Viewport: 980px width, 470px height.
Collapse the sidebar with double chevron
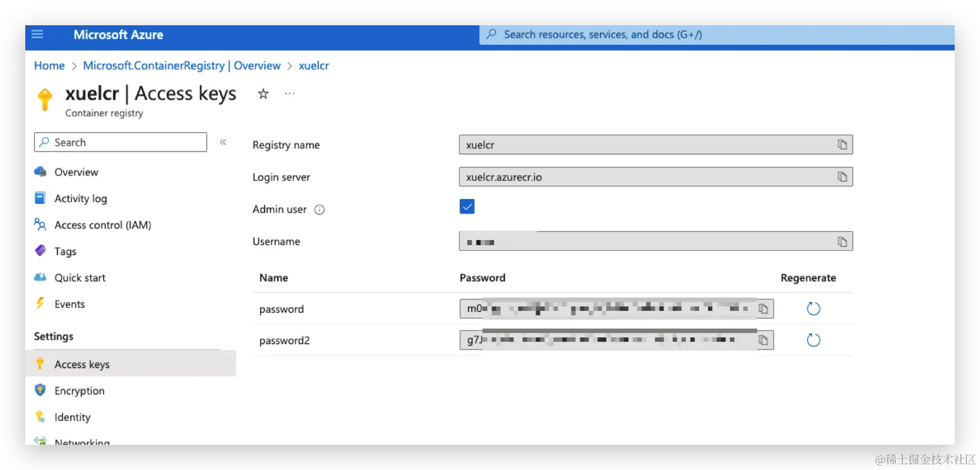[223, 142]
